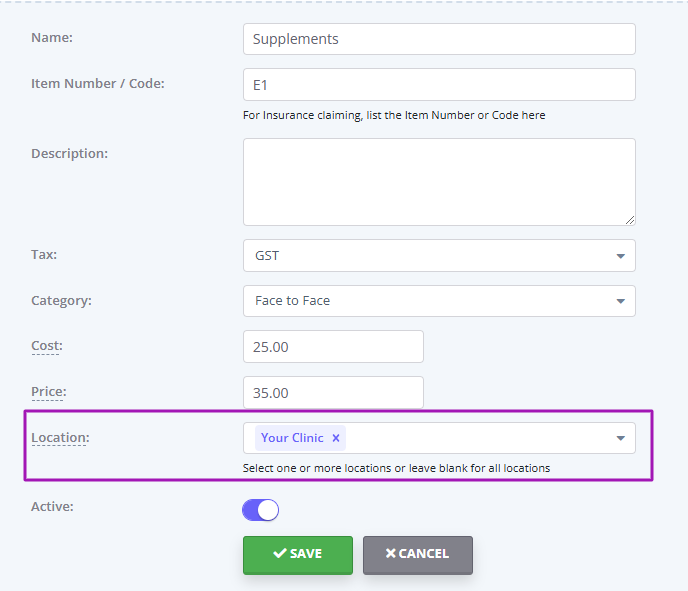The width and height of the screenshot is (688, 591).
Task: Click the underlined Location label
Action: [x=60, y=437]
